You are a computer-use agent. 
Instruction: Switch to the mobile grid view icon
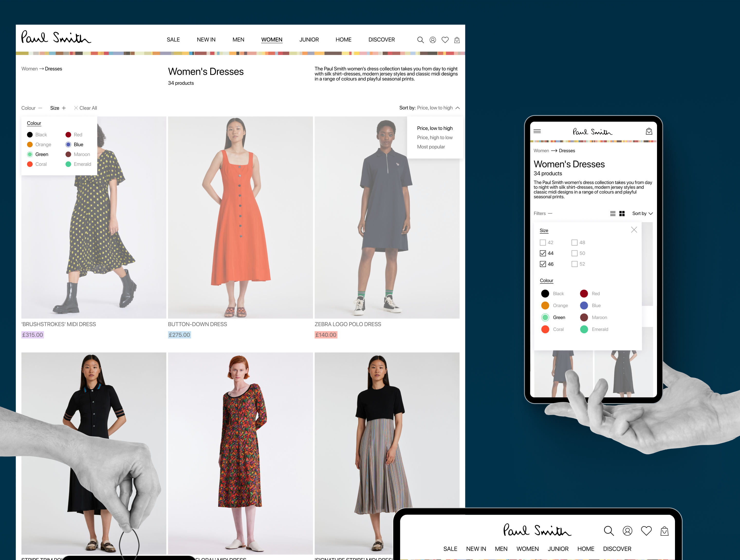click(x=622, y=214)
